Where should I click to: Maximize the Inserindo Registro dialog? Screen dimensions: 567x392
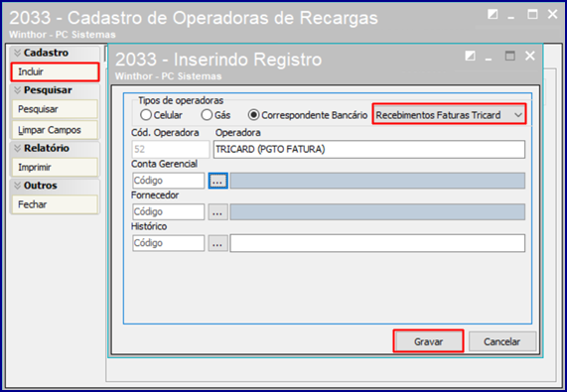pos(509,56)
